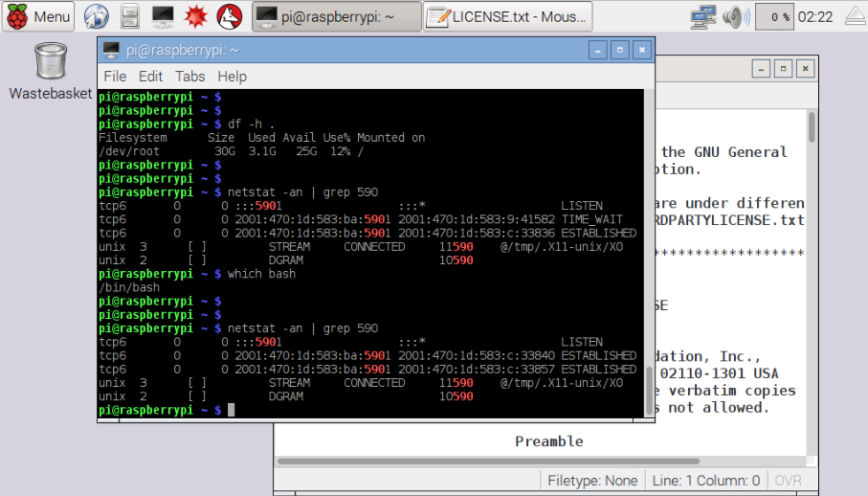
Task: Click the 33857 ESTABLISHED connection row
Action: [x=367, y=370]
